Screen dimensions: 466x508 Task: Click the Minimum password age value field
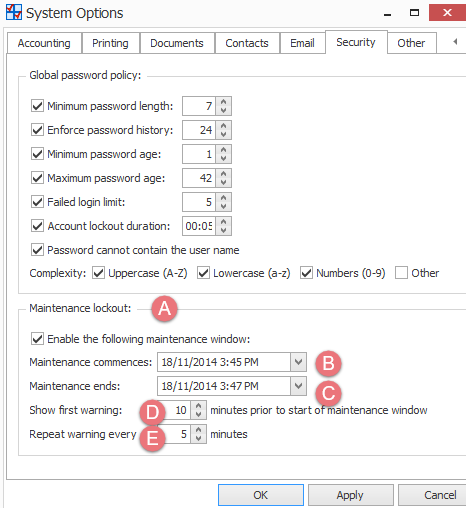tap(199, 154)
